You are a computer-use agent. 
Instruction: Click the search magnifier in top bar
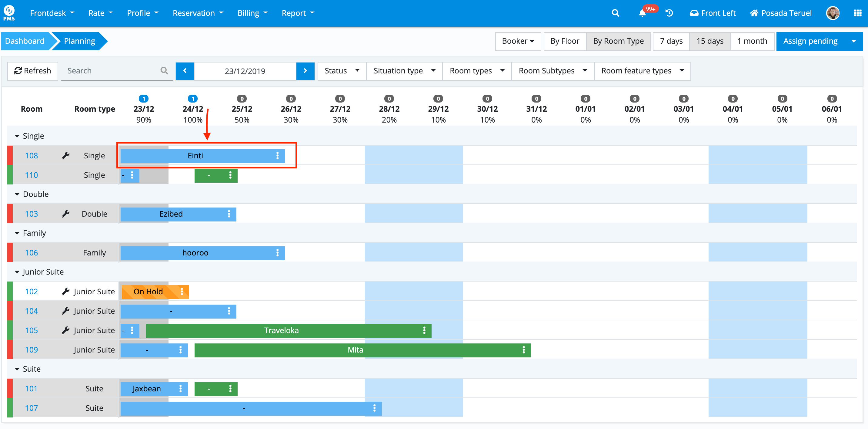[x=615, y=13]
